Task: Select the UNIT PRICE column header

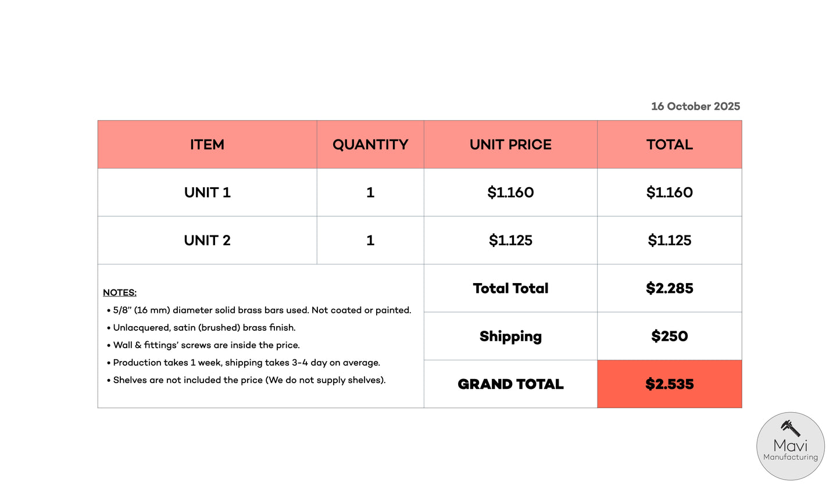Action: [x=510, y=145]
